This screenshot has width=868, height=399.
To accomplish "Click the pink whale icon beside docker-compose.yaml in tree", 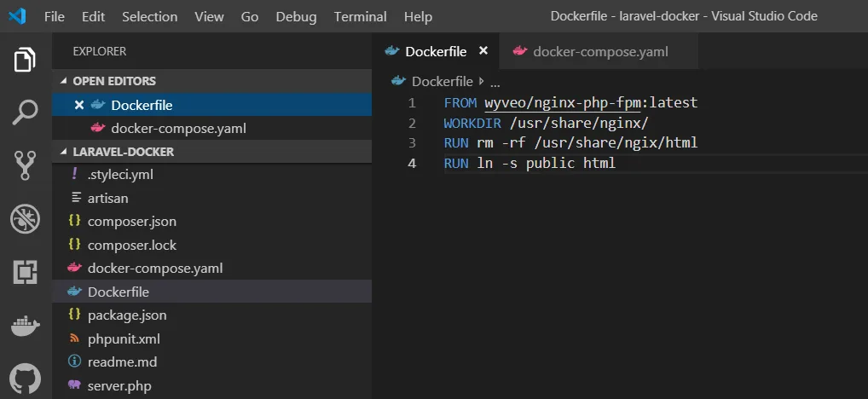I will pyautogui.click(x=74, y=268).
